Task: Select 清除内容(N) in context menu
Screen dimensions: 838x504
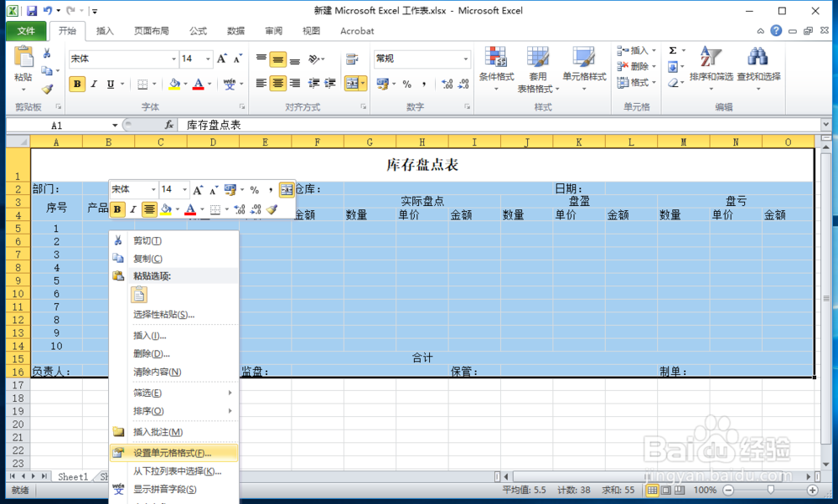Action: [x=173, y=372]
